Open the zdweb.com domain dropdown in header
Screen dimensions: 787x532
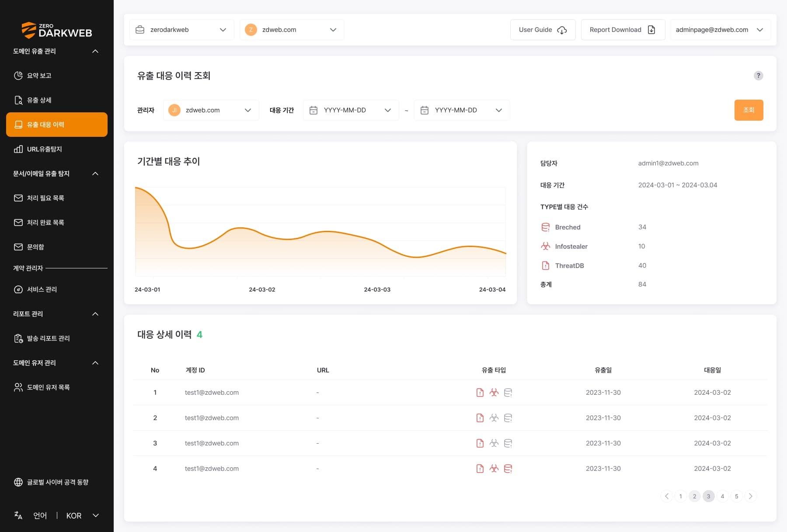pyautogui.click(x=292, y=30)
